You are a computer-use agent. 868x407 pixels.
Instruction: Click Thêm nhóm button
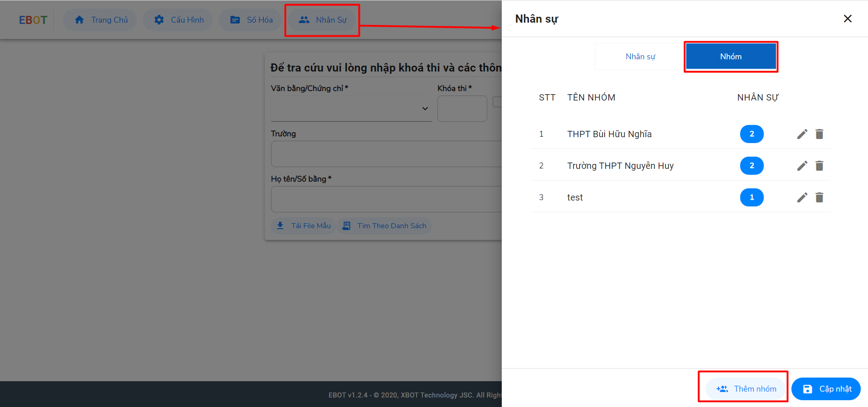(x=746, y=389)
